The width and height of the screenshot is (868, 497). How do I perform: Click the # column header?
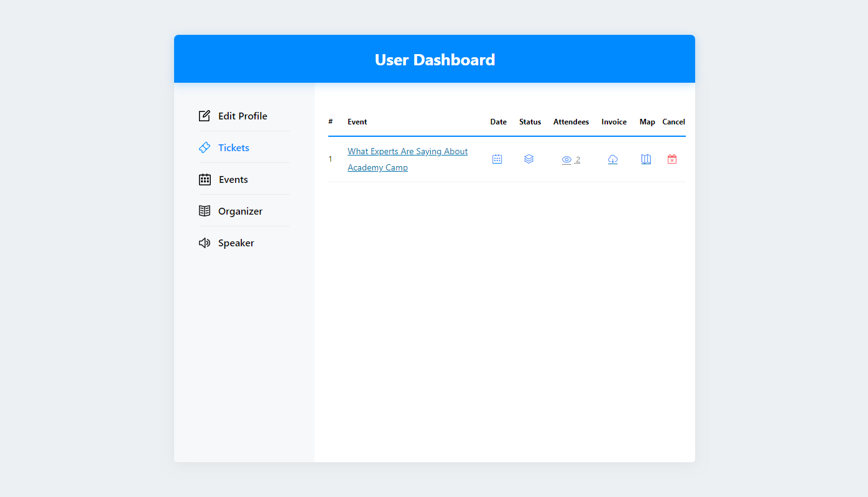[331, 122]
